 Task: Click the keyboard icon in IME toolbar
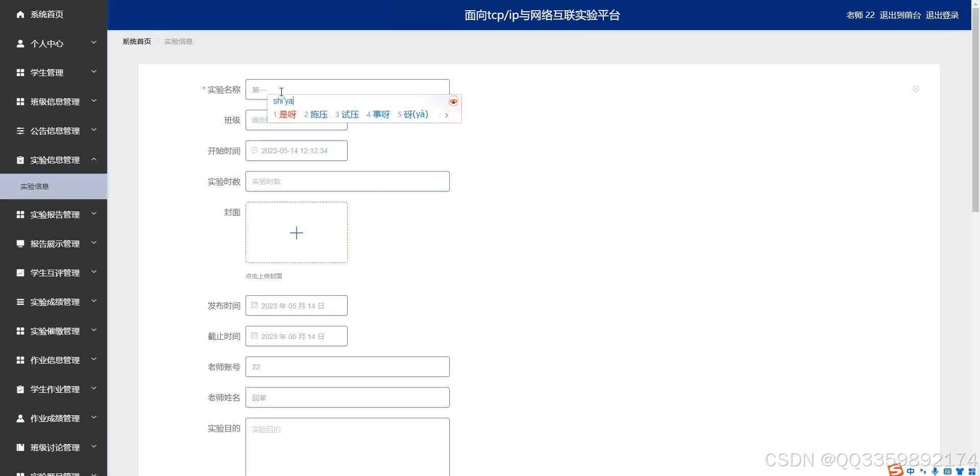(947, 471)
